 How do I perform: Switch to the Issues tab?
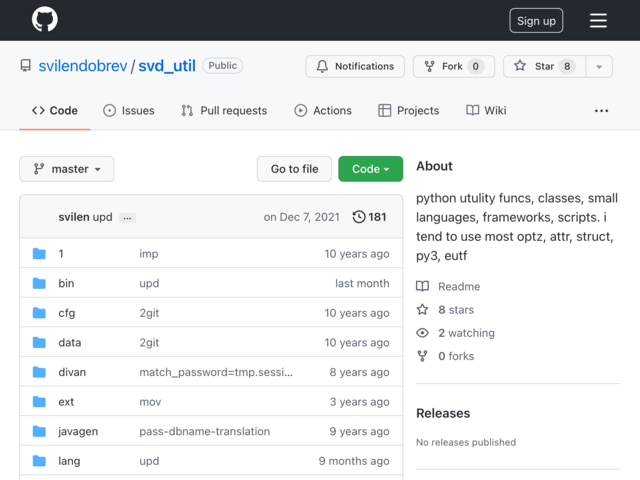pyautogui.click(x=129, y=110)
